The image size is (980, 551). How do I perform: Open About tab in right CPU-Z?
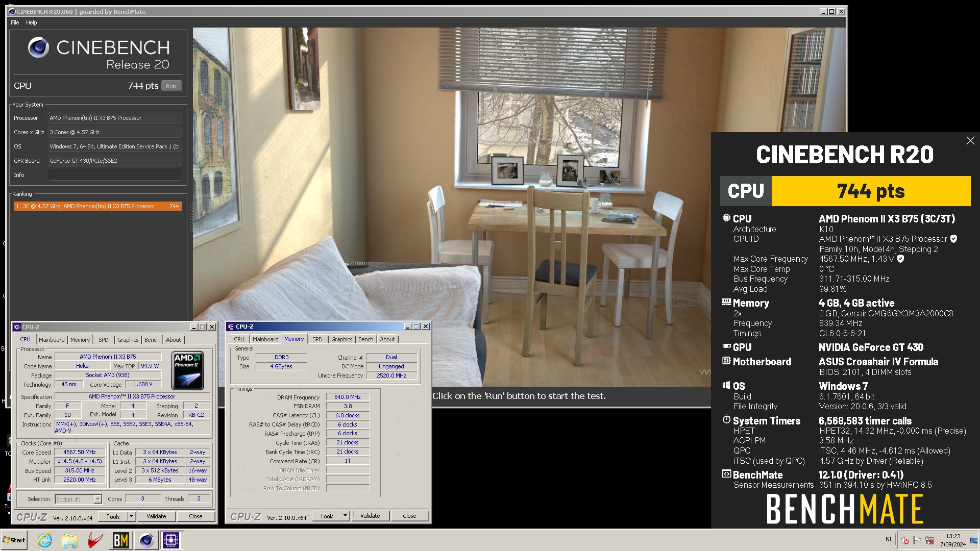coord(387,339)
